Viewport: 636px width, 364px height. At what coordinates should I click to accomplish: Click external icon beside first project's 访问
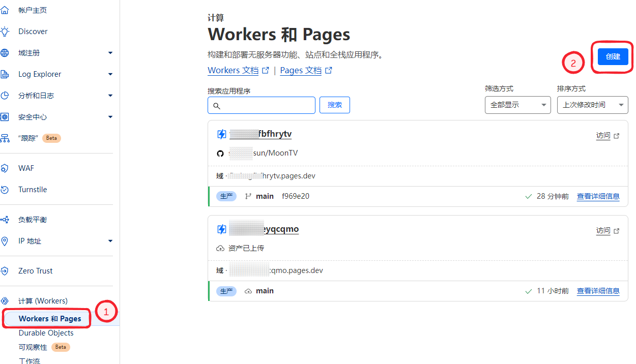617,136
